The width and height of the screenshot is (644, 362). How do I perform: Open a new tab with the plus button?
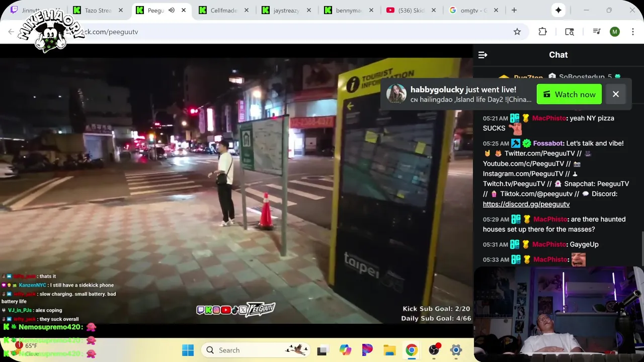[514, 10]
